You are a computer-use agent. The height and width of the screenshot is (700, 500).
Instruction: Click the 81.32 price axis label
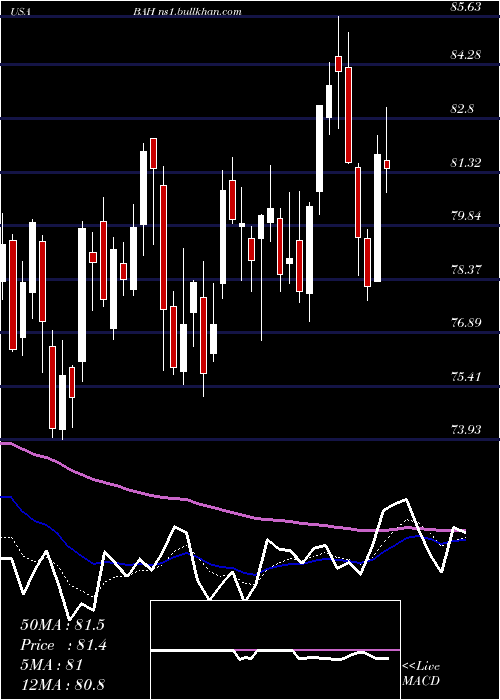point(466,162)
